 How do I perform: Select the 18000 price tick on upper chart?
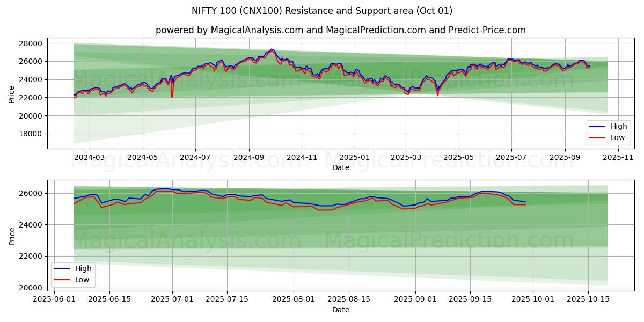point(31,134)
